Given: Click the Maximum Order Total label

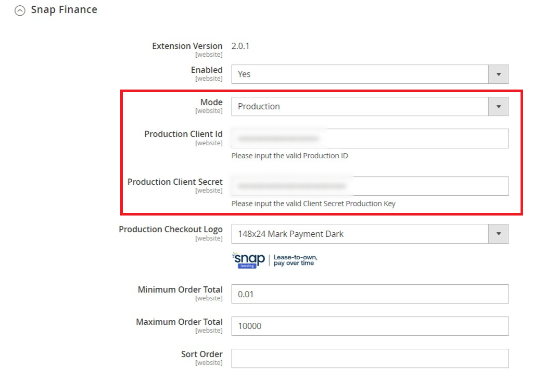Looking at the screenshot, I should 180,322.
